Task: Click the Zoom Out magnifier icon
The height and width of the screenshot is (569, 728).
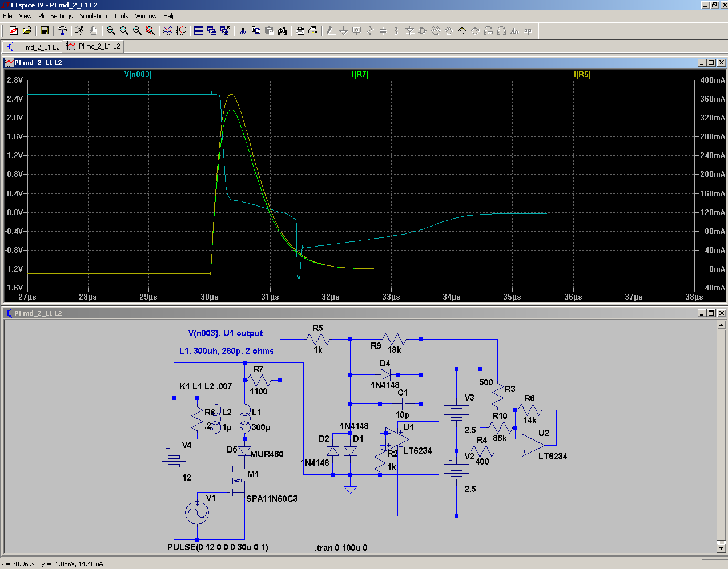Action: 137,31
